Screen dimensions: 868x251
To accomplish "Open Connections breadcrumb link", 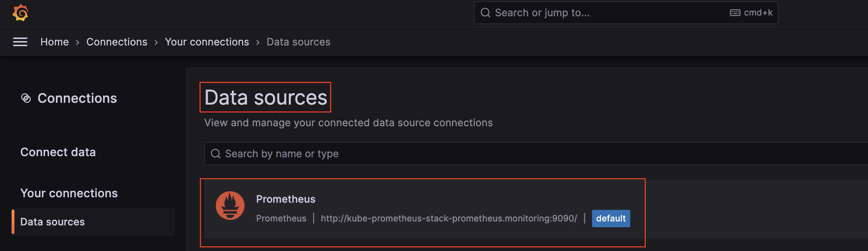I will (x=117, y=42).
